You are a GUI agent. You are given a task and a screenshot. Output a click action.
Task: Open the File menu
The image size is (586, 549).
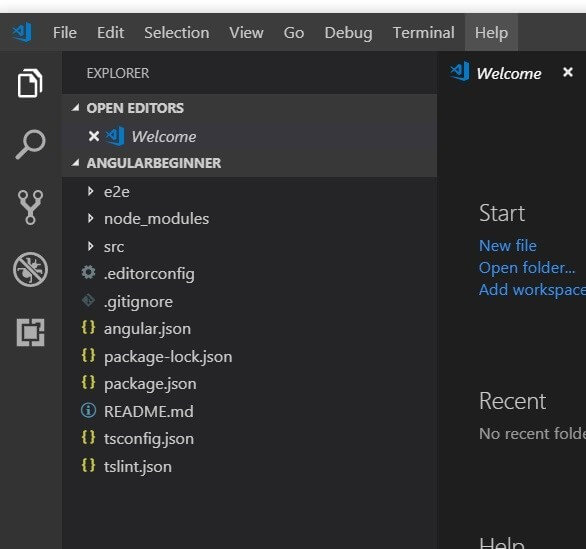65,33
